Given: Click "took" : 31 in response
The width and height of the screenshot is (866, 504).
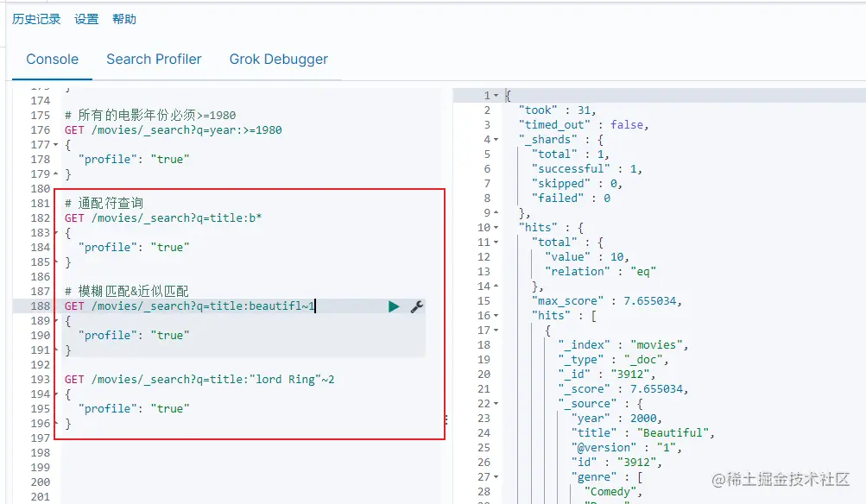Looking at the screenshot, I should (x=557, y=110).
